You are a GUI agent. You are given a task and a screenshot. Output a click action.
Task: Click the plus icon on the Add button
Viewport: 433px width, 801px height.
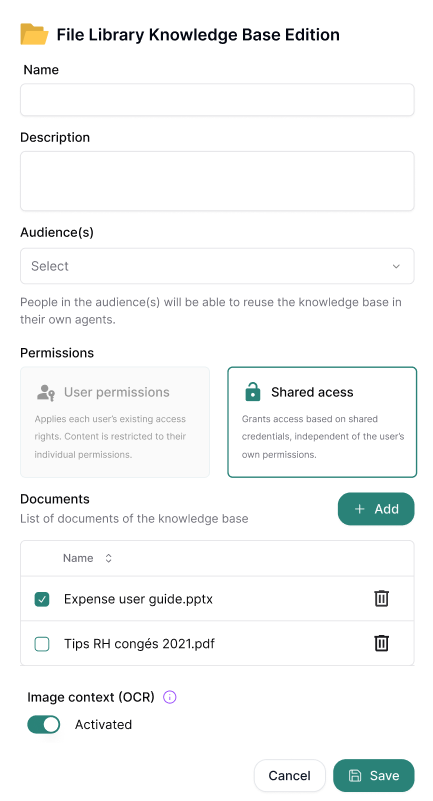(359, 509)
